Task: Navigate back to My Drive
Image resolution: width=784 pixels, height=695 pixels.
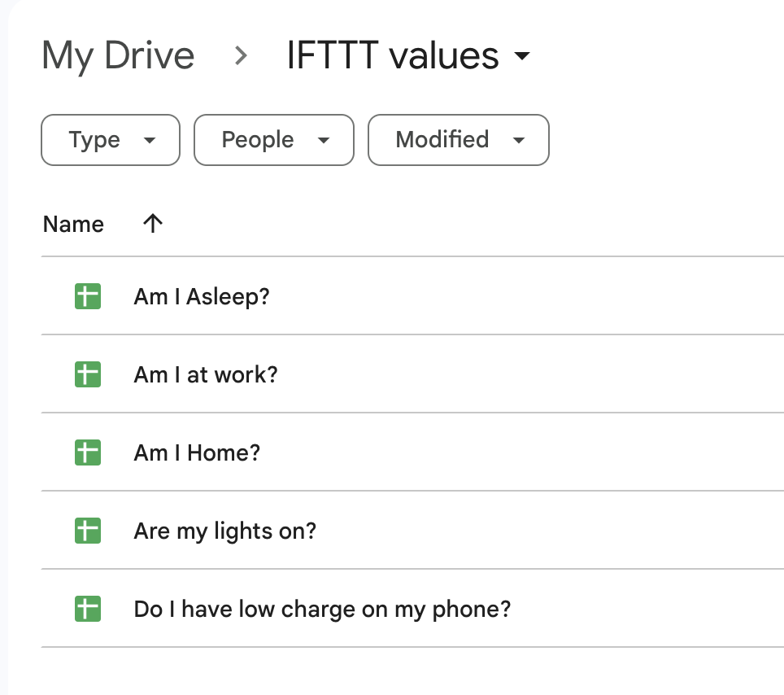Action: 118,56
